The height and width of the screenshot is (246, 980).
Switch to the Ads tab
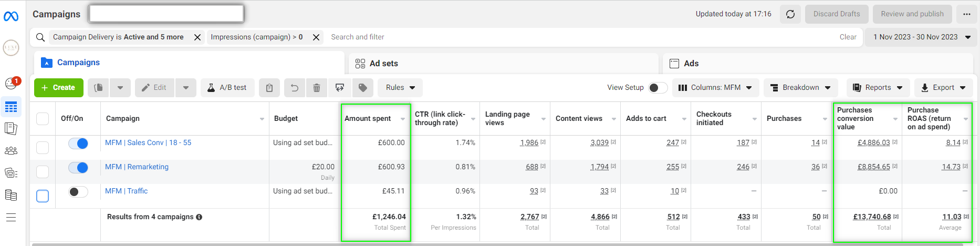point(691,64)
